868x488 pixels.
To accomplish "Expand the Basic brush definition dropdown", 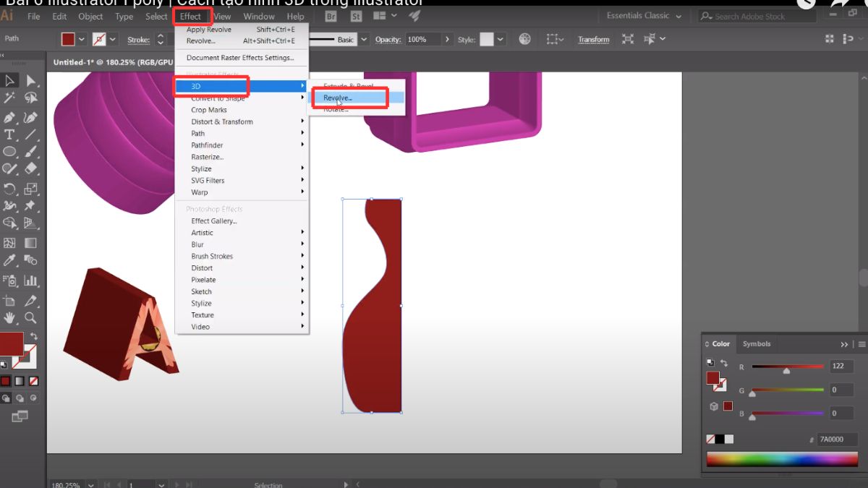I will (x=364, y=39).
